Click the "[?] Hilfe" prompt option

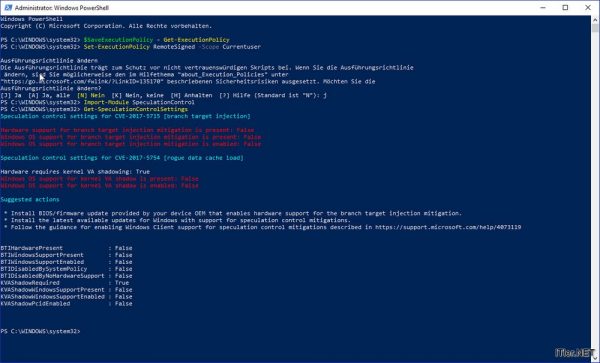coord(235,95)
